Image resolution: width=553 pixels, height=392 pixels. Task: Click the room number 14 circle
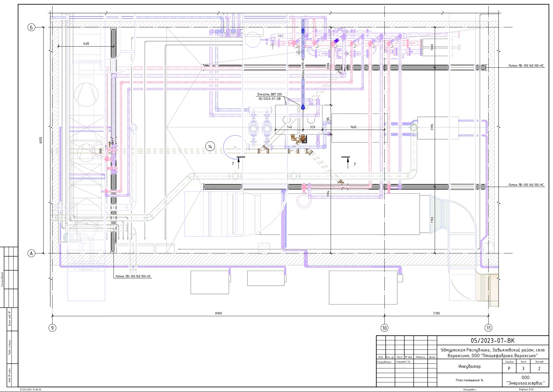(x=210, y=146)
